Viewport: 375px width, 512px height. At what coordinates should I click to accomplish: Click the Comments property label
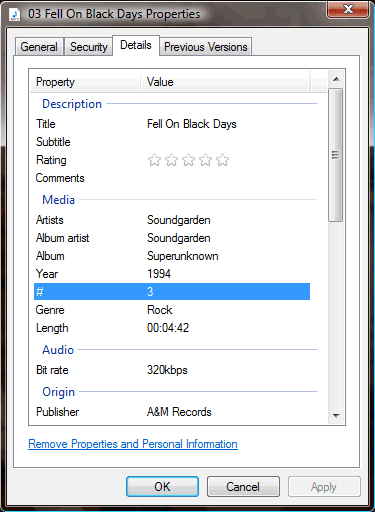point(60,178)
